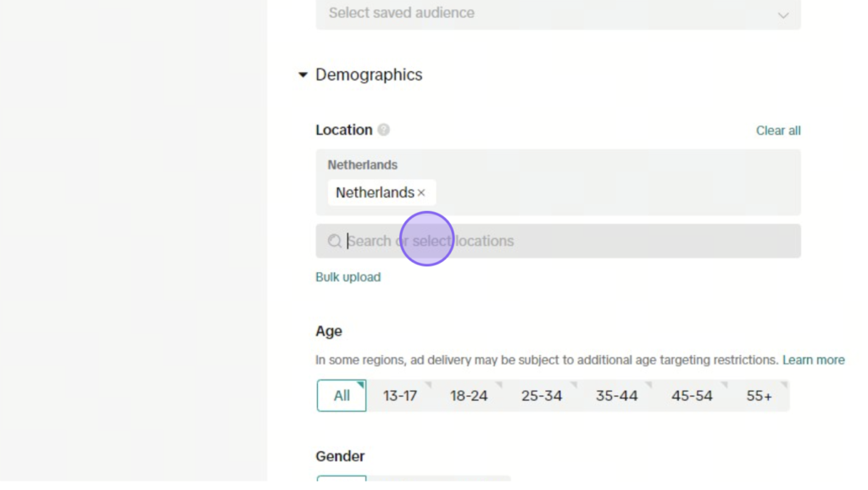Select the 25-34 age range
The image size is (868, 490).
coord(542,395)
